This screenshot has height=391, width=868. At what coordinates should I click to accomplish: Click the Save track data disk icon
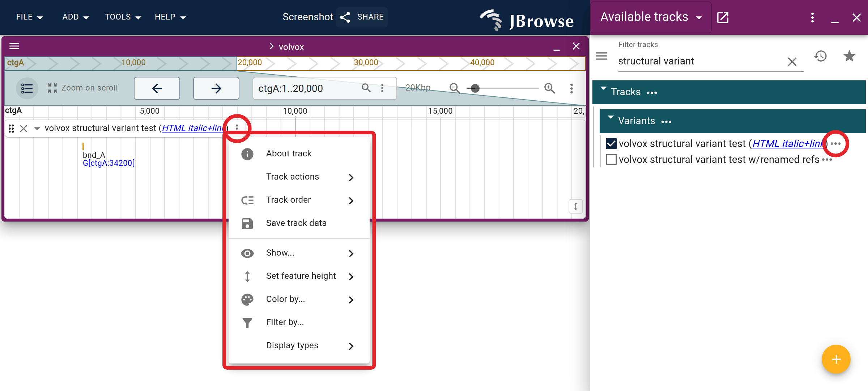coord(247,223)
